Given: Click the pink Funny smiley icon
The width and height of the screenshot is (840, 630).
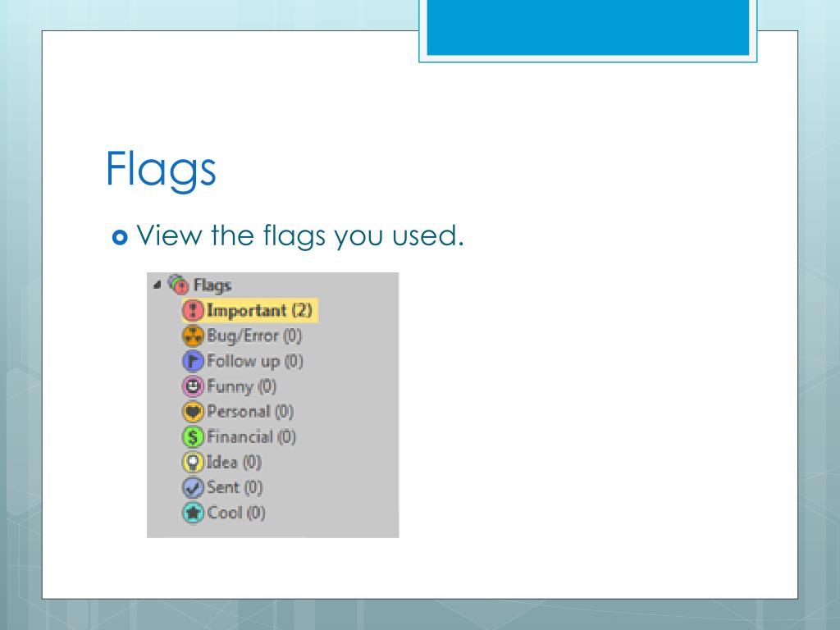Looking at the screenshot, I should (x=193, y=386).
